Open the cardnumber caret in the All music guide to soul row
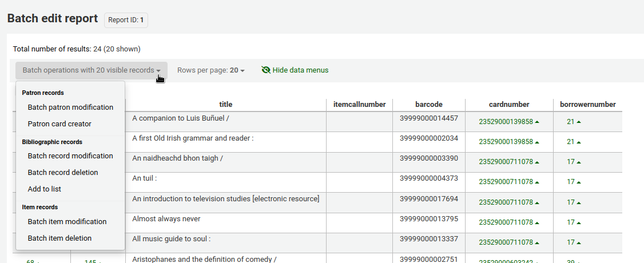 [537, 242]
